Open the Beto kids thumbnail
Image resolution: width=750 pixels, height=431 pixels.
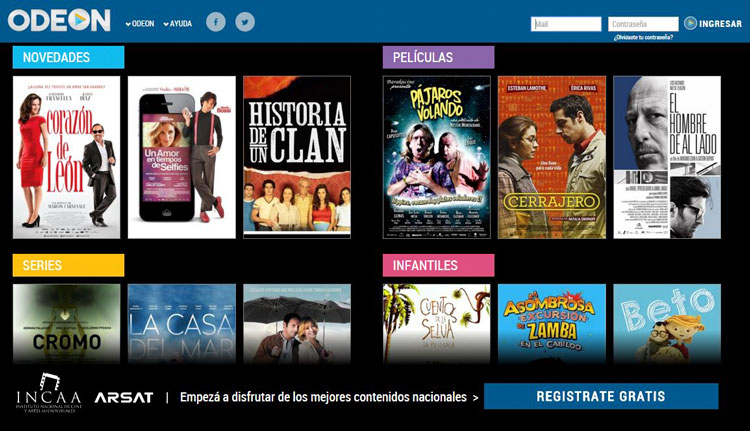667,324
